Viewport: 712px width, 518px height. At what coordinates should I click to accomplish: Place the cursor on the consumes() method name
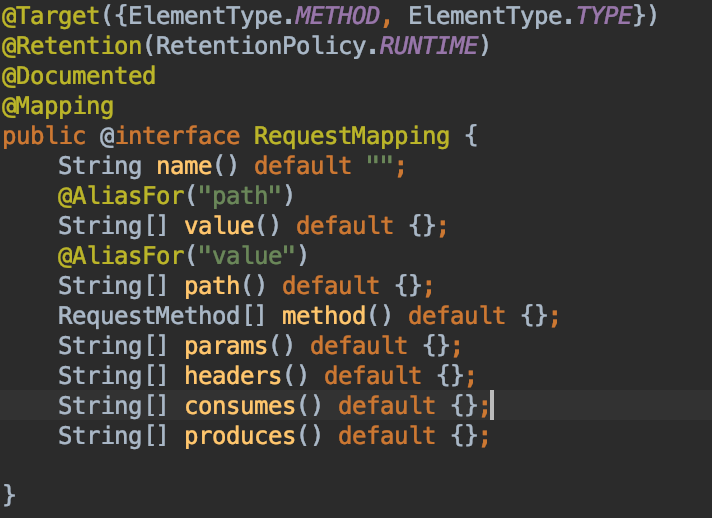click(240, 405)
